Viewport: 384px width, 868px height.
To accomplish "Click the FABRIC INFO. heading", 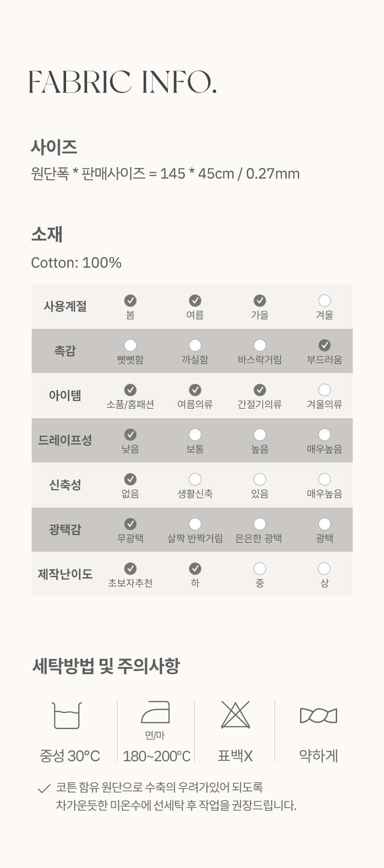I will coord(123,82).
